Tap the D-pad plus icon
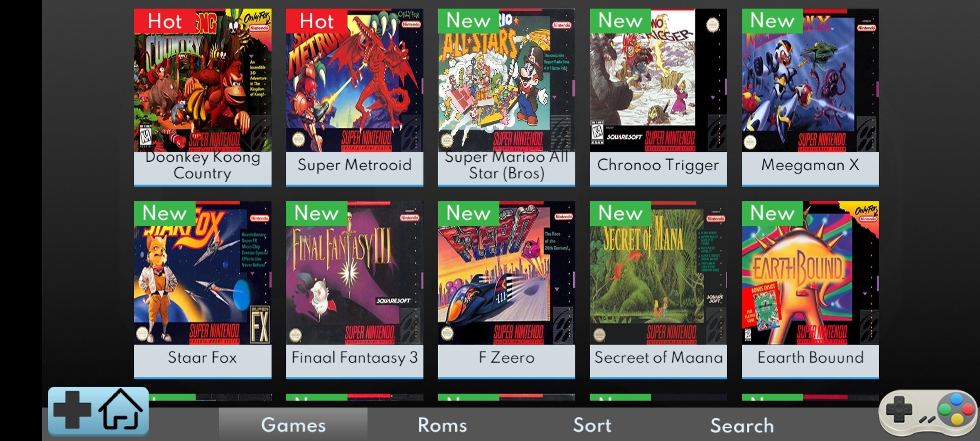Viewport: 980px width, 441px height. click(72, 410)
